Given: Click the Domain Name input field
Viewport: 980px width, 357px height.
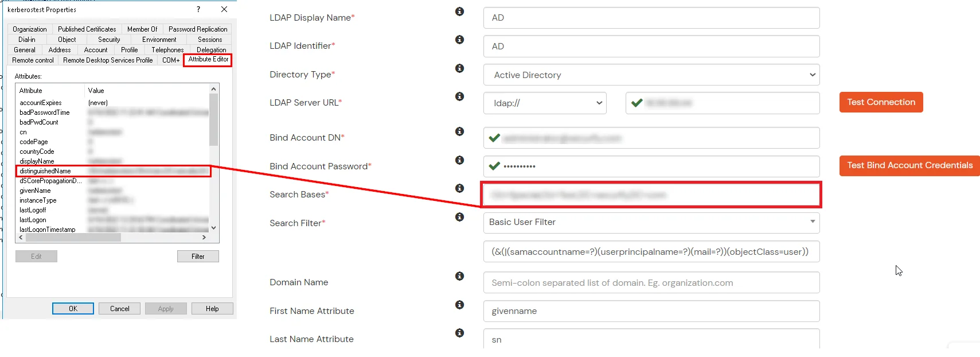Looking at the screenshot, I should [651, 283].
